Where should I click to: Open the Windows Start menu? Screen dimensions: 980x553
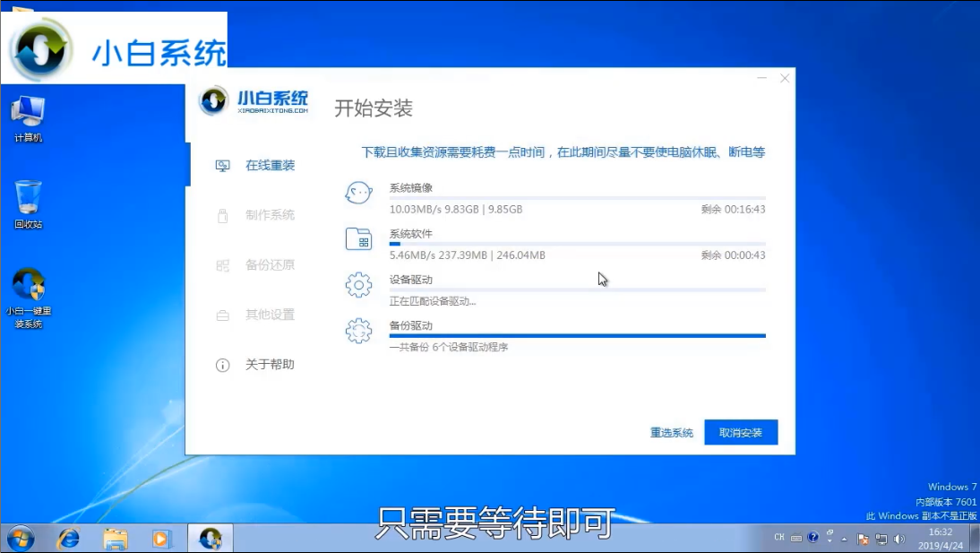[x=20, y=539]
